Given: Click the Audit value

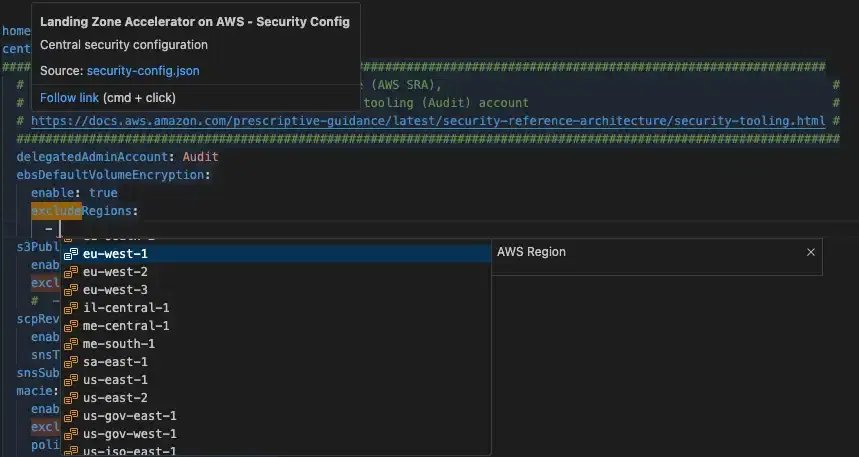Looking at the screenshot, I should coord(201,157).
